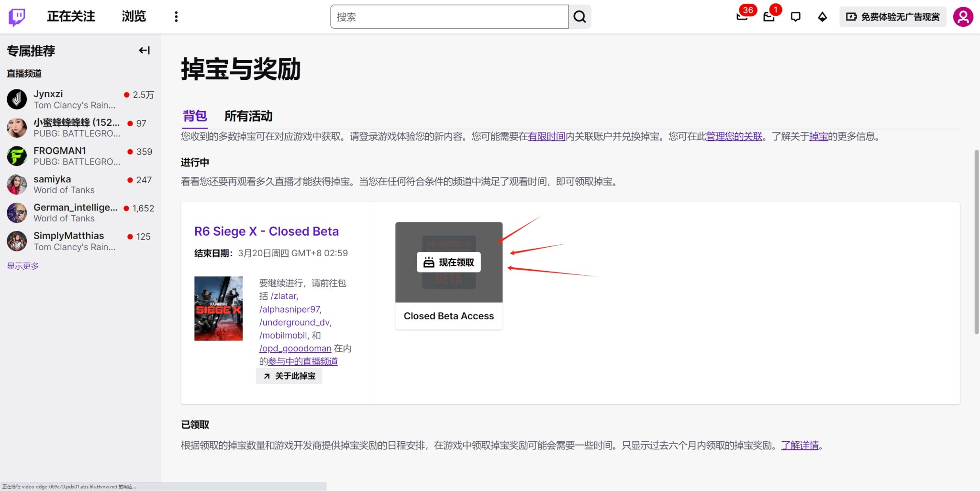Image resolution: width=980 pixels, height=491 pixels.
Task: Select the 背包 tab
Action: tap(194, 116)
